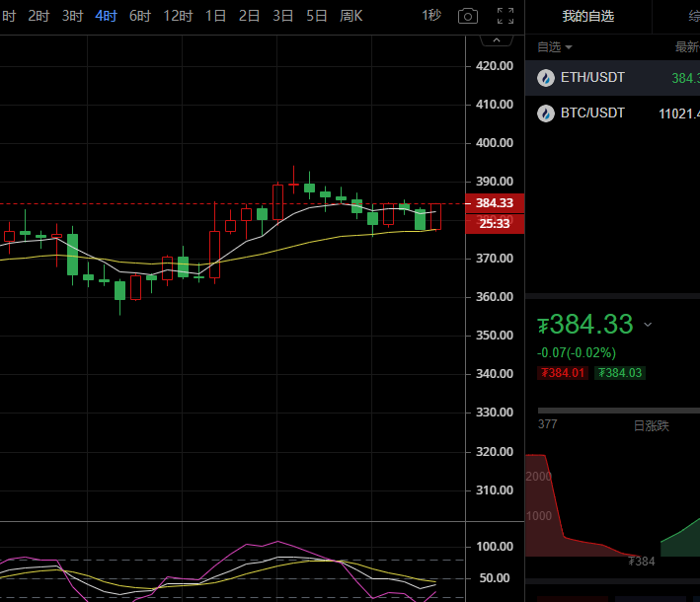
Task: Enter fullscreen chart mode
Action: (505, 16)
